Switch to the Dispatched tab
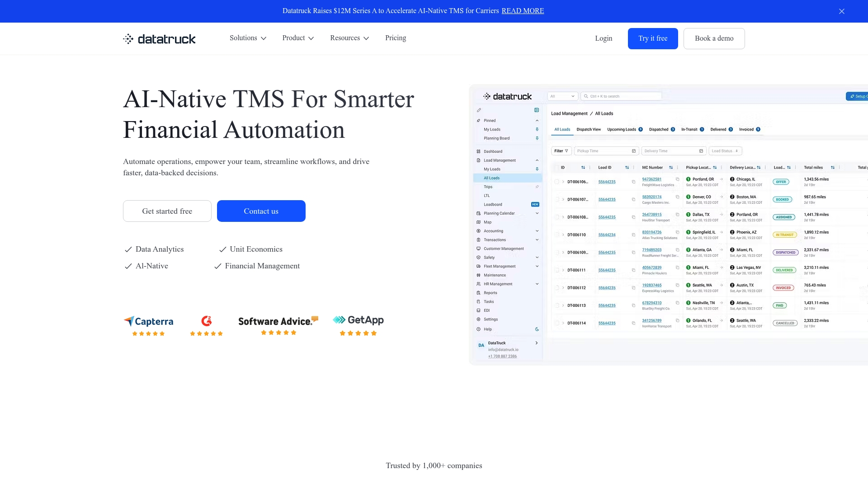This screenshot has height=488, width=868. (662, 129)
